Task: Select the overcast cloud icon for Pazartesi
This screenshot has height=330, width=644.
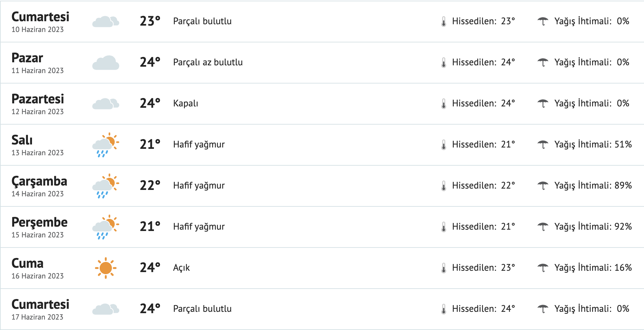Action: (x=105, y=104)
